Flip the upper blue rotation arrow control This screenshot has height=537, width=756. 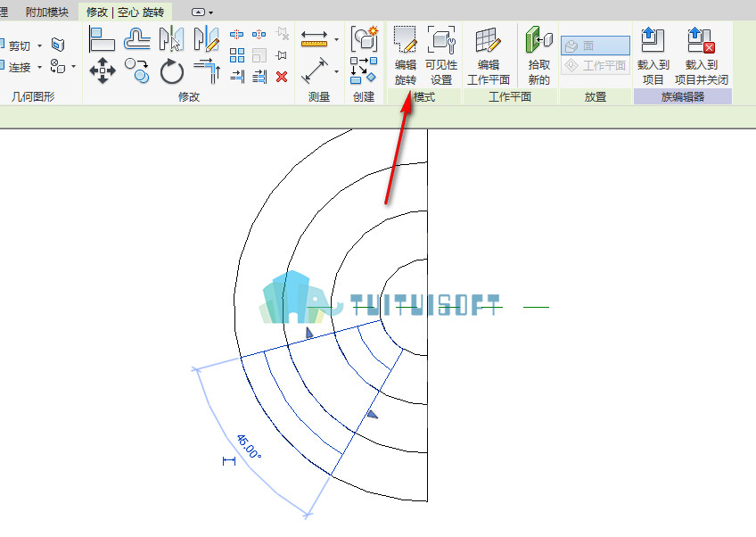click(309, 333)
